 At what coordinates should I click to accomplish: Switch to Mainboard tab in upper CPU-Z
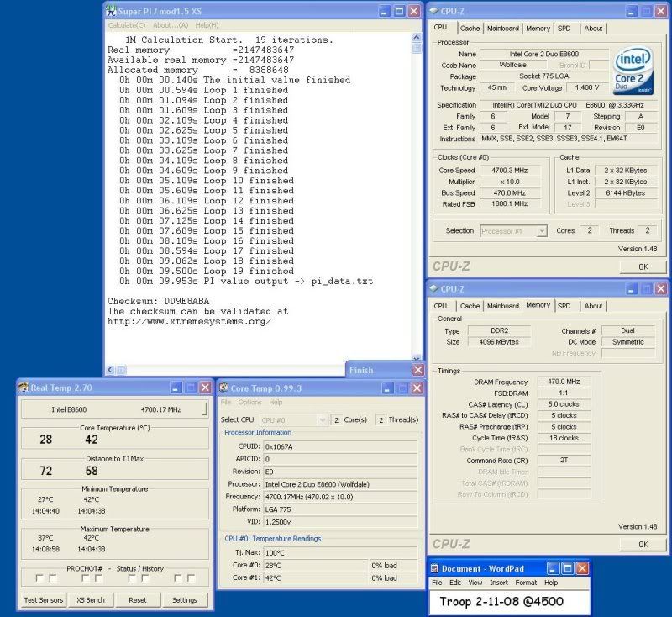502,28
